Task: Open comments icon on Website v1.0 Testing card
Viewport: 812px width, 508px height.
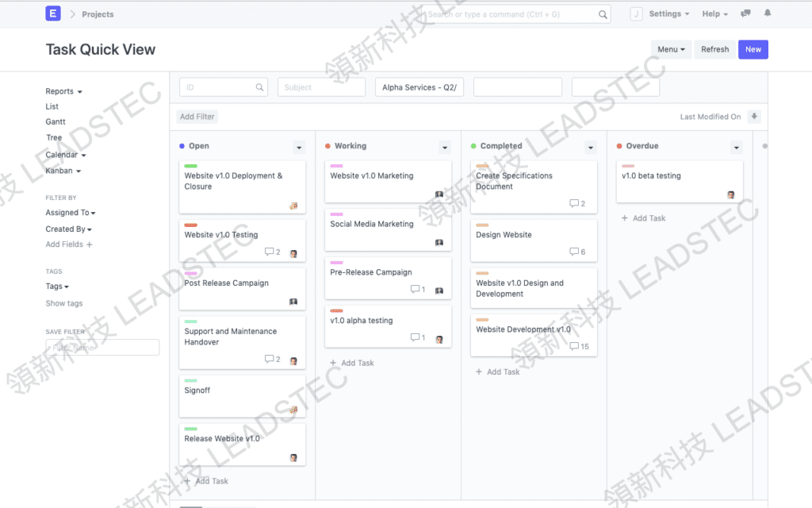Action: coord(270,252)
